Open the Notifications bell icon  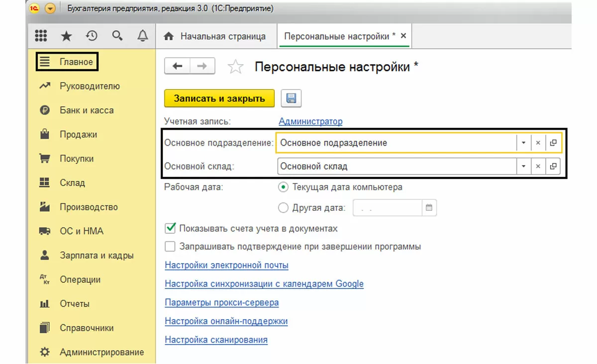pyautogui.click(x=143, y=36)
